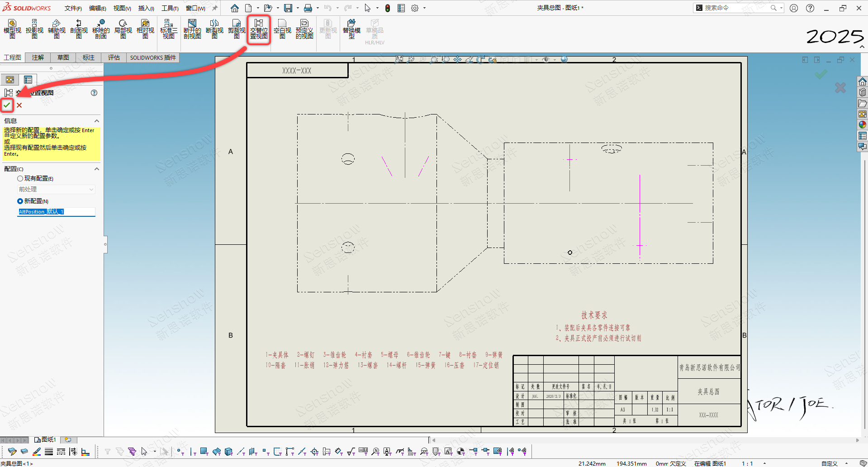Open the Insert menu
Image resolution: width=868 pixels, height=467 pixels.
click(x=146, y=8)
